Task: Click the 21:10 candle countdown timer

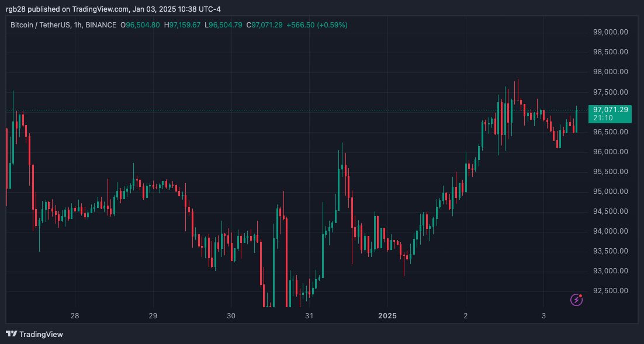Action: [602, 118]
